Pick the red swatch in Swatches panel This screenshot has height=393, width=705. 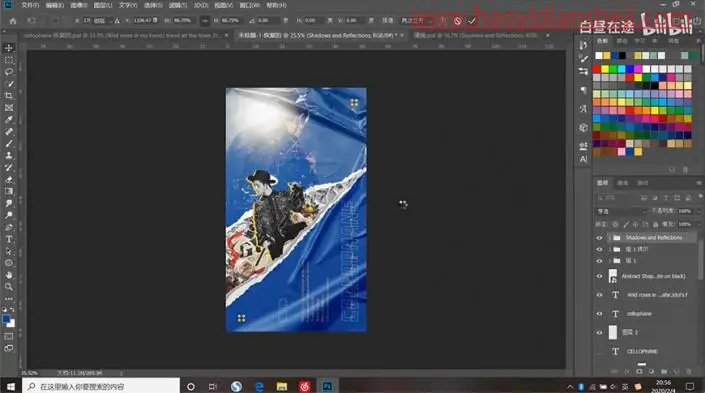coord(597,69)
